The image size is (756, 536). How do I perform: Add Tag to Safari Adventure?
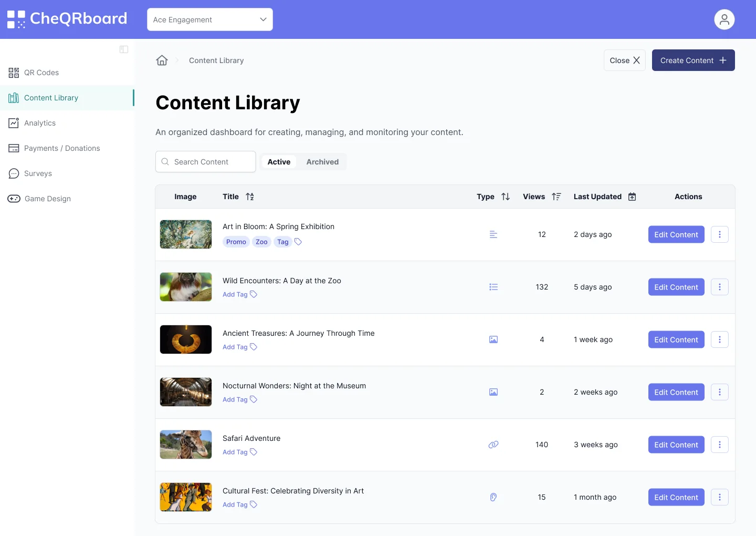240,452
